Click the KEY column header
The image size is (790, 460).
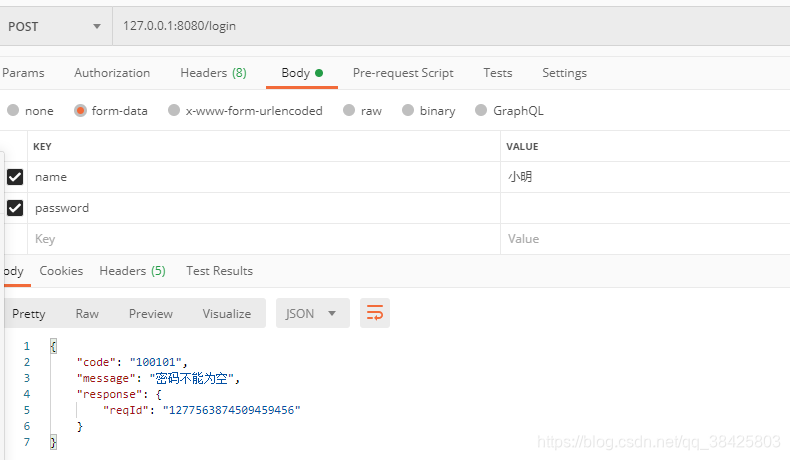(42, 147)
